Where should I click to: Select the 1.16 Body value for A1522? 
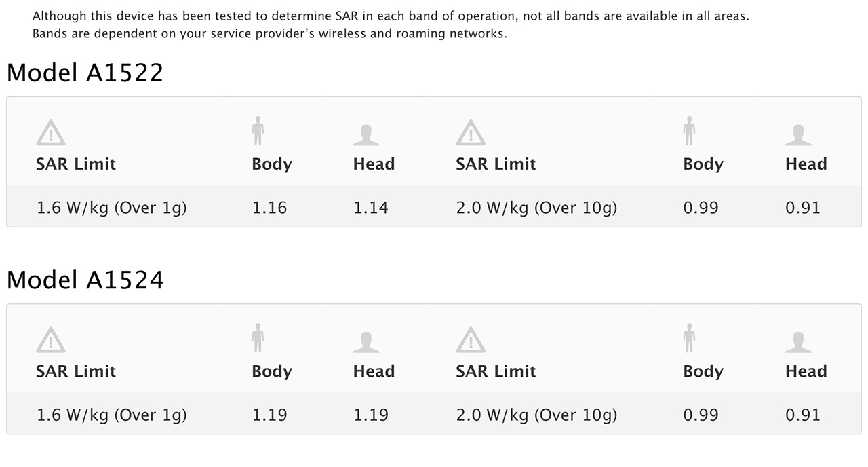270,208
